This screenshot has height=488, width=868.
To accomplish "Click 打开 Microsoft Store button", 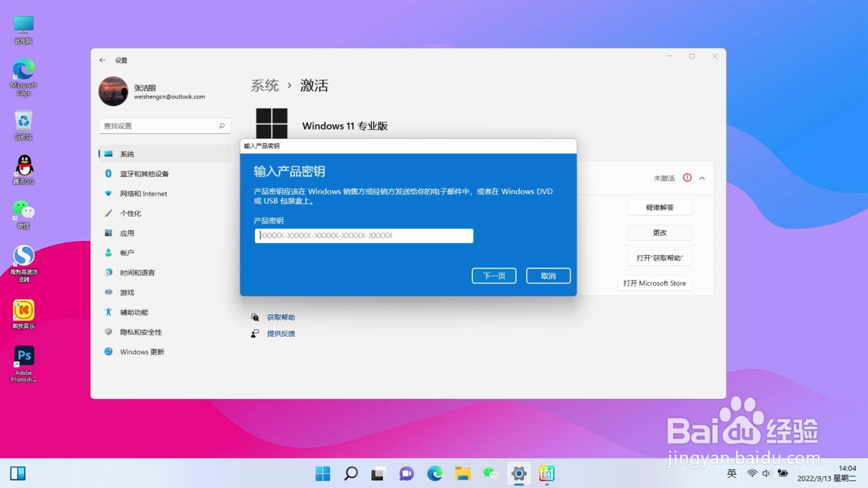I will point(654,283).
